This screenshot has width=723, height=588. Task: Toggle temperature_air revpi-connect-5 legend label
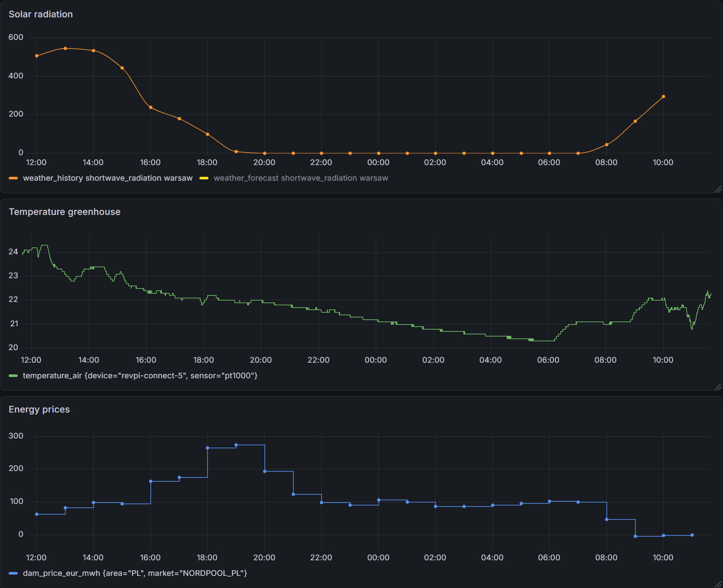tap(140, 376)
